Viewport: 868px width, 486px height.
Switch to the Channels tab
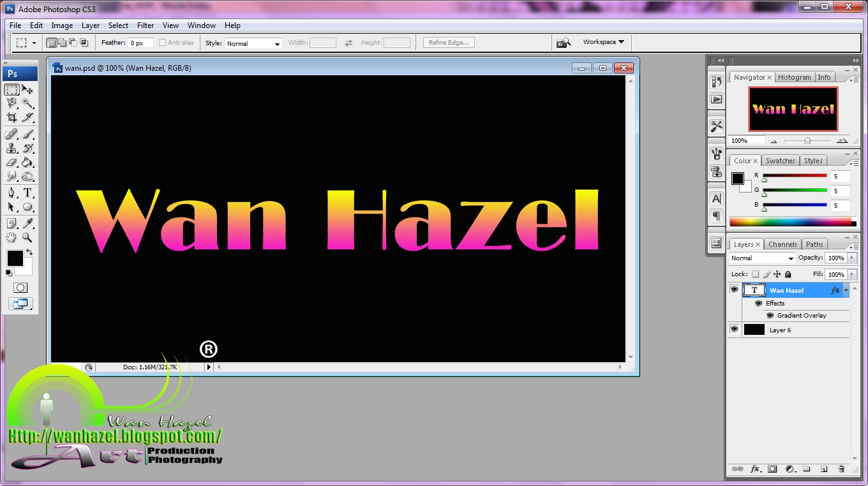coord(782,244)
